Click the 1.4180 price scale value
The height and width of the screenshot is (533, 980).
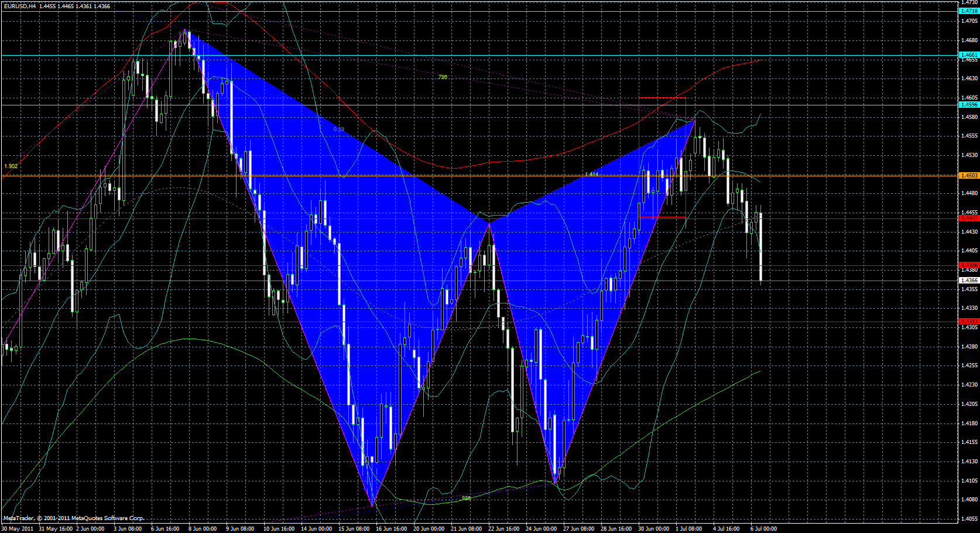(969, 423)
